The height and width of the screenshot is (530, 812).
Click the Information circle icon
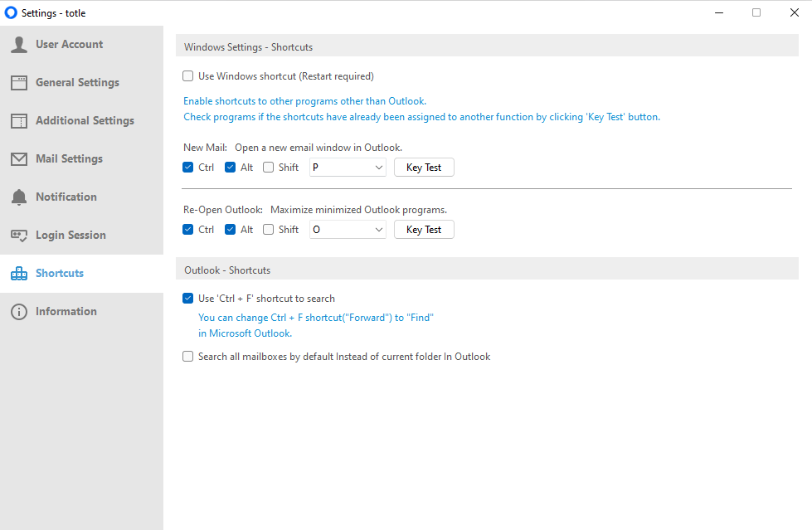point(19,311)
